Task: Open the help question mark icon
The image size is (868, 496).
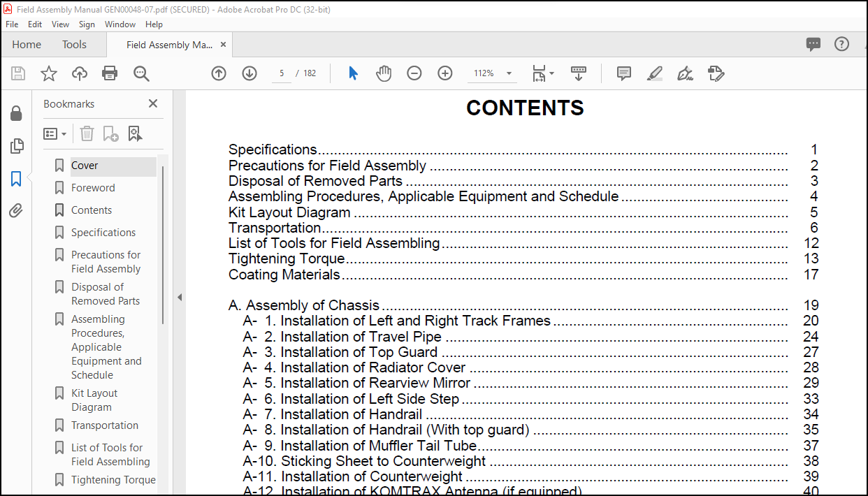Action: point(841,44)
